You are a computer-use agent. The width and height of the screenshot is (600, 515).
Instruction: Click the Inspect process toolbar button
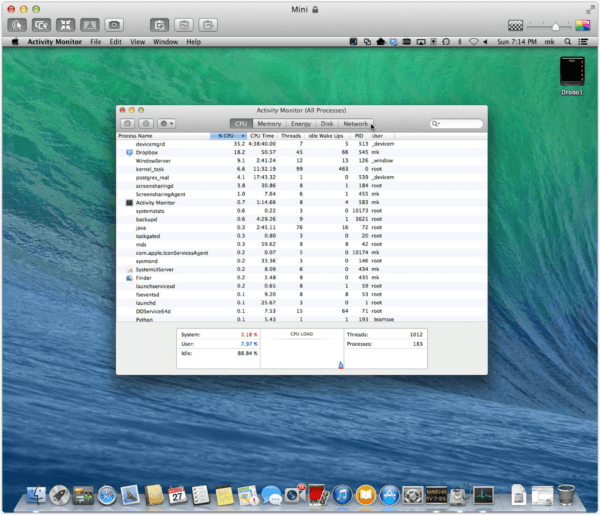(x=146, y=124)
